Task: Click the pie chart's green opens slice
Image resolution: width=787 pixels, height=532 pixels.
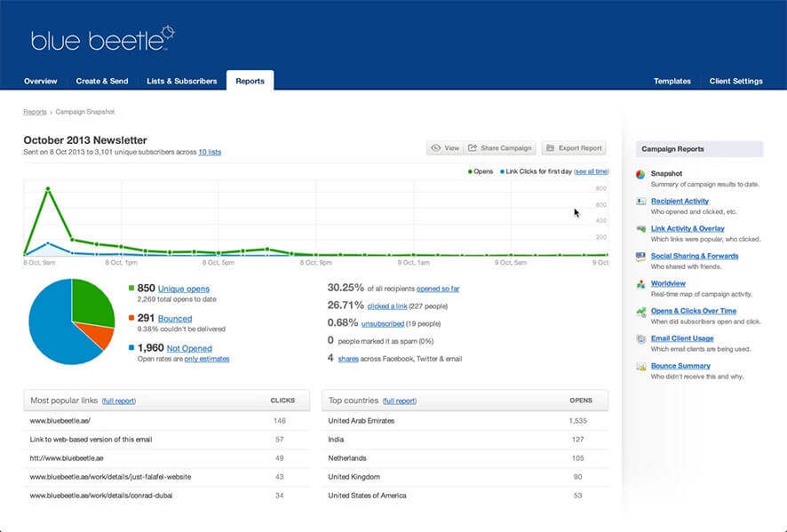Action: pos(91,304)
